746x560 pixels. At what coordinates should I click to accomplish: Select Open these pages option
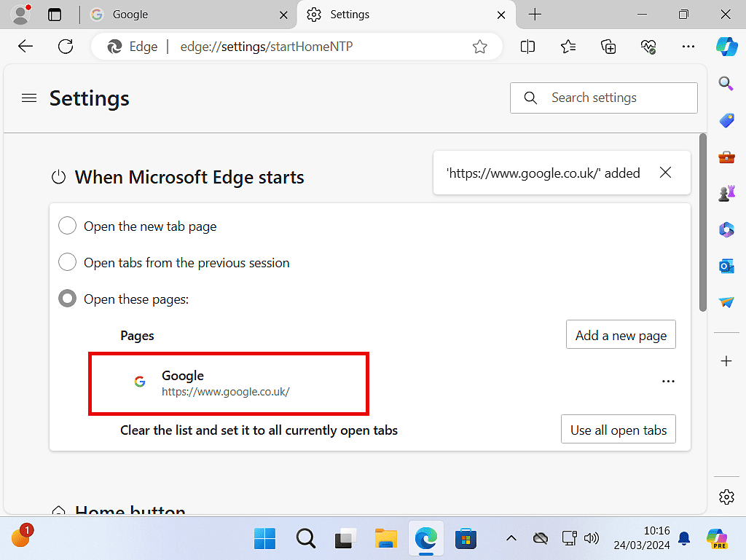(67, 299)
